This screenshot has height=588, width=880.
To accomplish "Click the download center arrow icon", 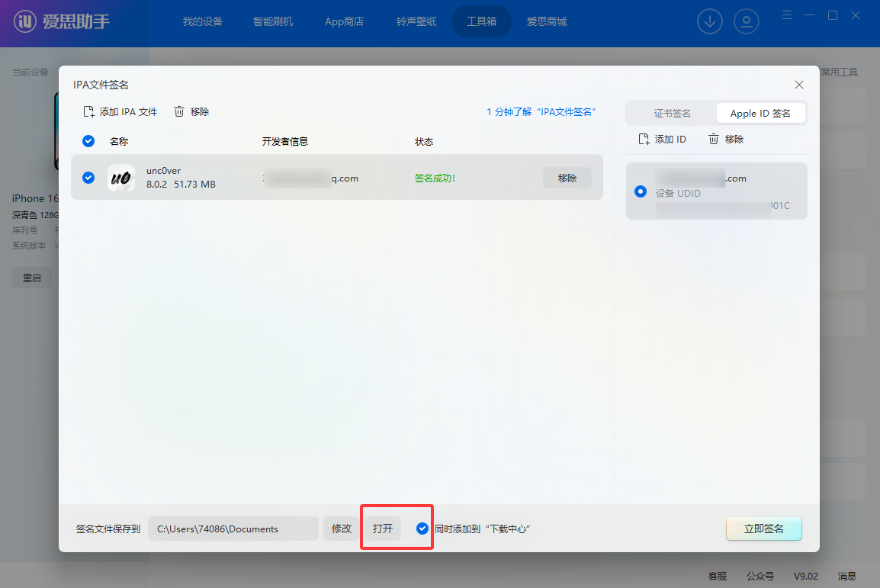I will (x=710, y=21).
